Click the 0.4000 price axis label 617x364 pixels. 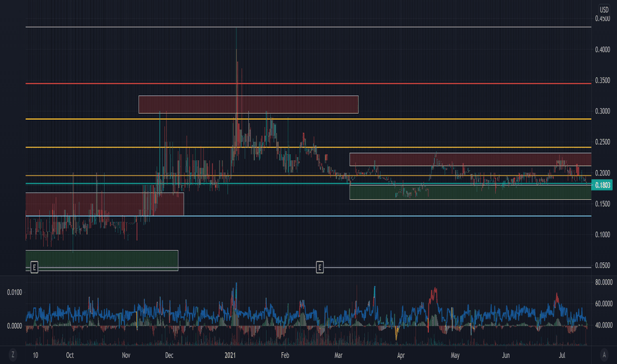(602, 50)
